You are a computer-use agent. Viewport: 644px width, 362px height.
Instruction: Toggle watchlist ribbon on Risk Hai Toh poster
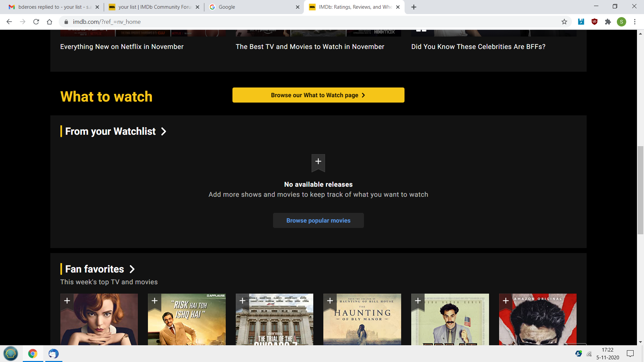[155, 301]
